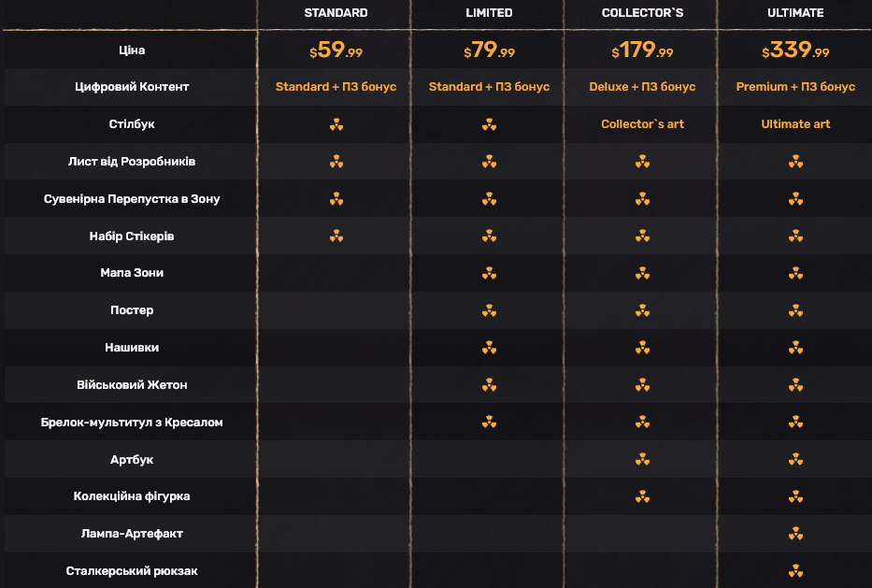Click the Колекційна фігурка radiation icon under Collector's
Viewport: 872px width, 588px height.
[x=642, y=496]
